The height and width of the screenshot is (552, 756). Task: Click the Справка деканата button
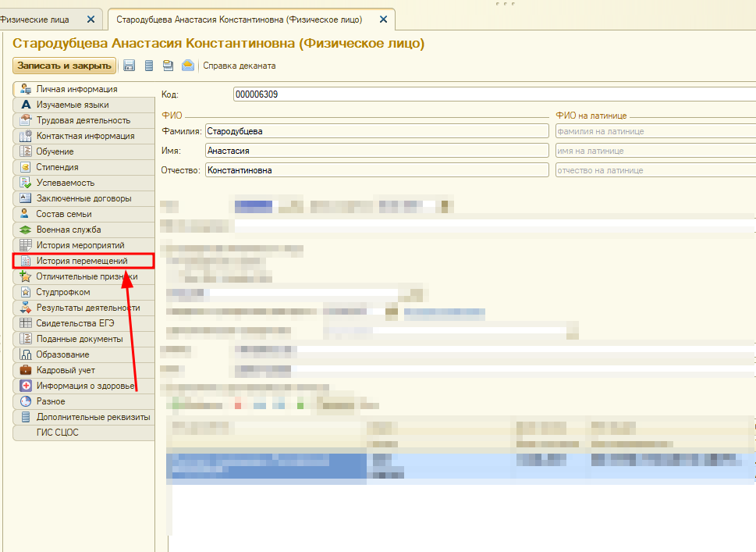click(239, 66)
